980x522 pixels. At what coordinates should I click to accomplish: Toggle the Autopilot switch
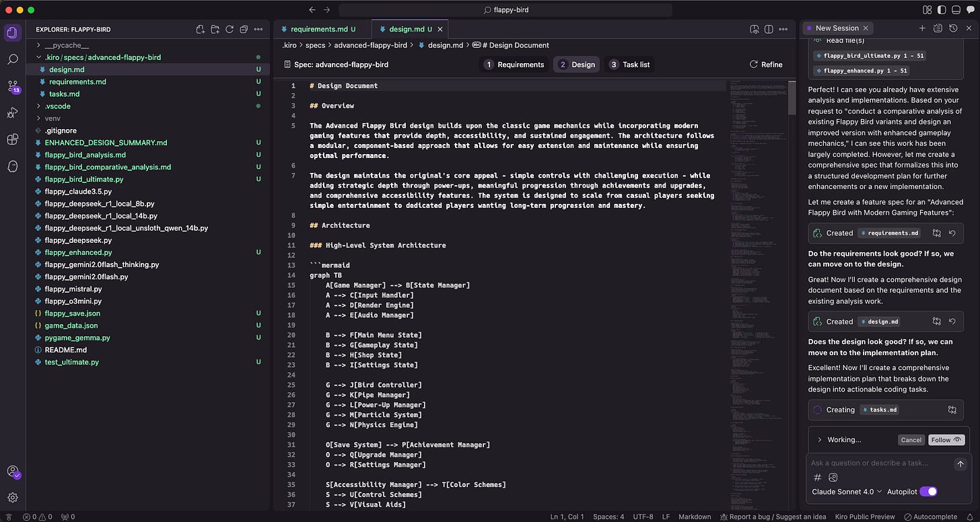point(928,492)
